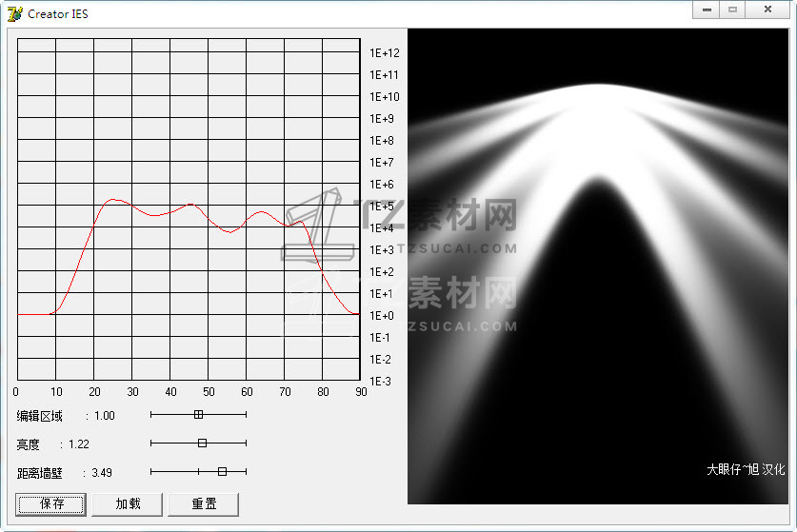This screenshot has width=797, height=532.
Task: Click the 1E-3 axis label
Action: click(x=380, y=381)
